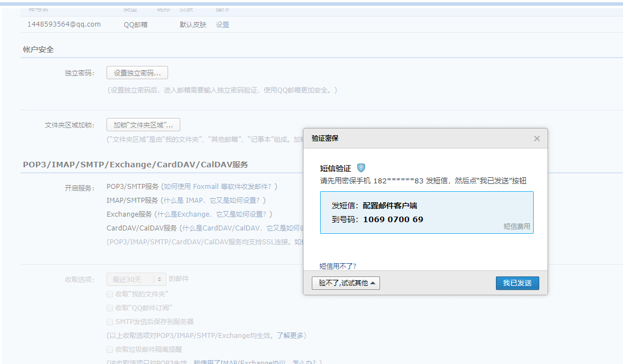Toggle 收取垃圾邮件隔离提醒 checkbox

110,349
